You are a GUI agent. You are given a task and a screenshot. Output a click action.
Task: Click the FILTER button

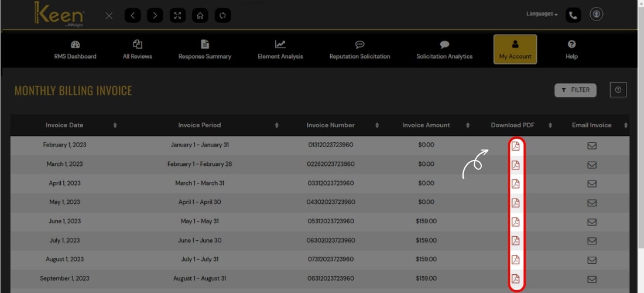pos(575,90)
